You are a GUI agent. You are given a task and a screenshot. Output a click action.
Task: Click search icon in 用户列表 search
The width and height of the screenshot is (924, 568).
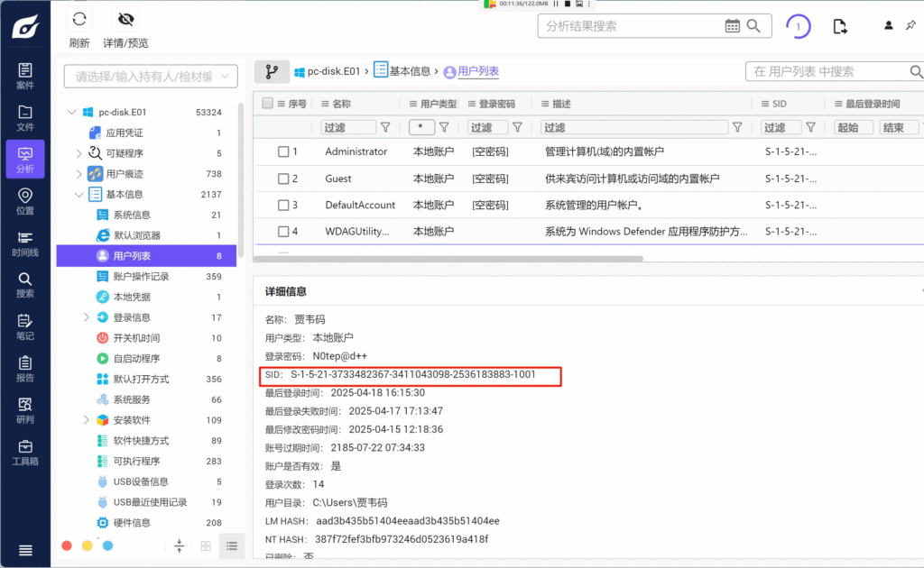click(x=916, y=71)
